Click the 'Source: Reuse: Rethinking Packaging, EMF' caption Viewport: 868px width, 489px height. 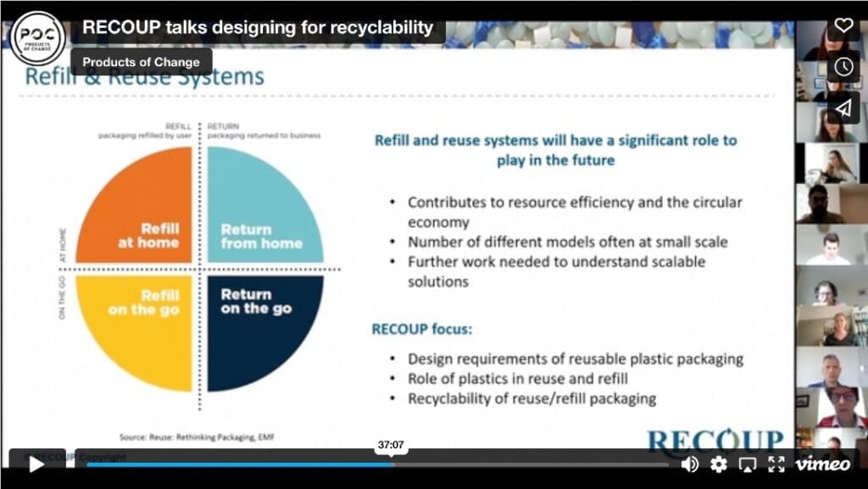pos(197,437)
